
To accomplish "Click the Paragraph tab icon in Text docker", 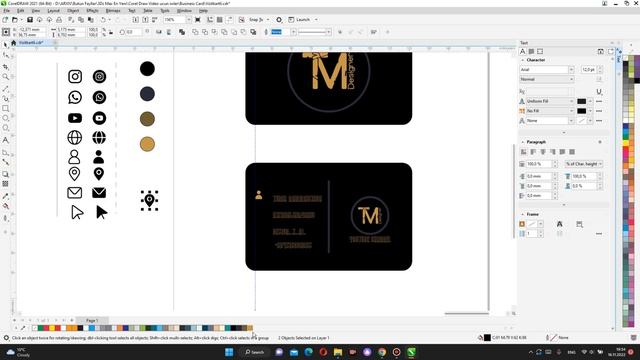I will (x=531, y=51).
